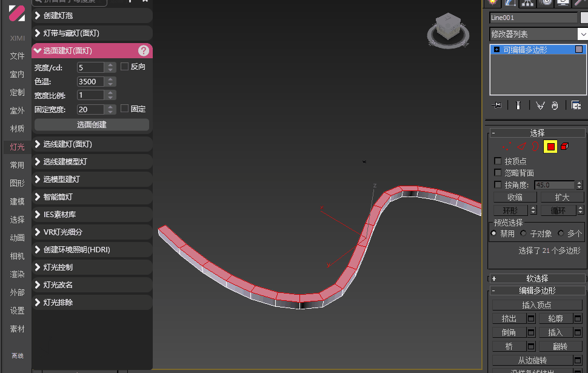Collapse the 编辑多边形 rollout
588x373 pixels.
tap(537, 291)
